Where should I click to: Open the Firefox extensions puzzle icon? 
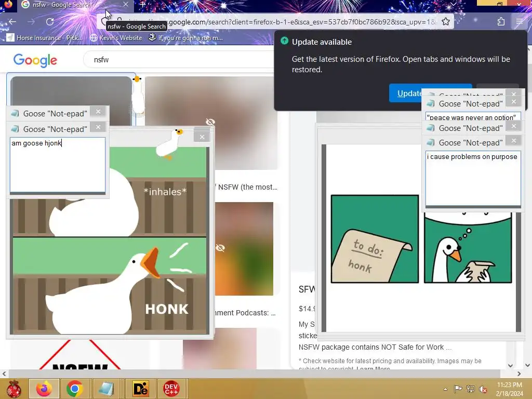[x=501, y=22]
